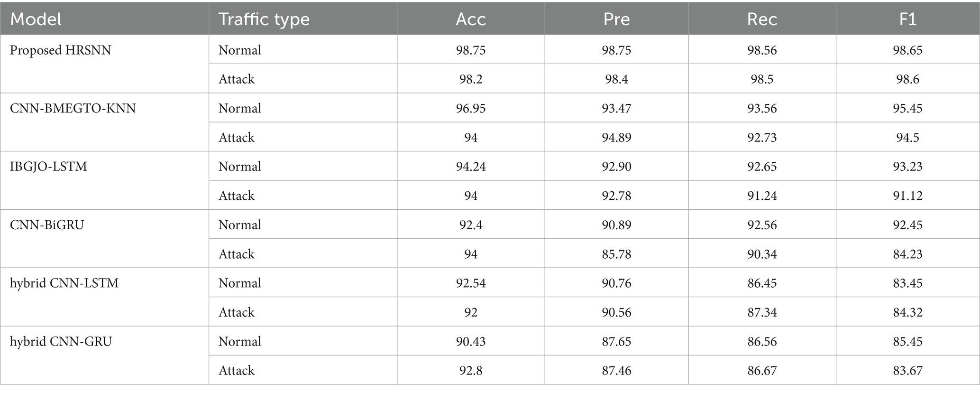Click the 92.8 accuracy value
This screenshot has width=980, height=393.
click(471, 370)
